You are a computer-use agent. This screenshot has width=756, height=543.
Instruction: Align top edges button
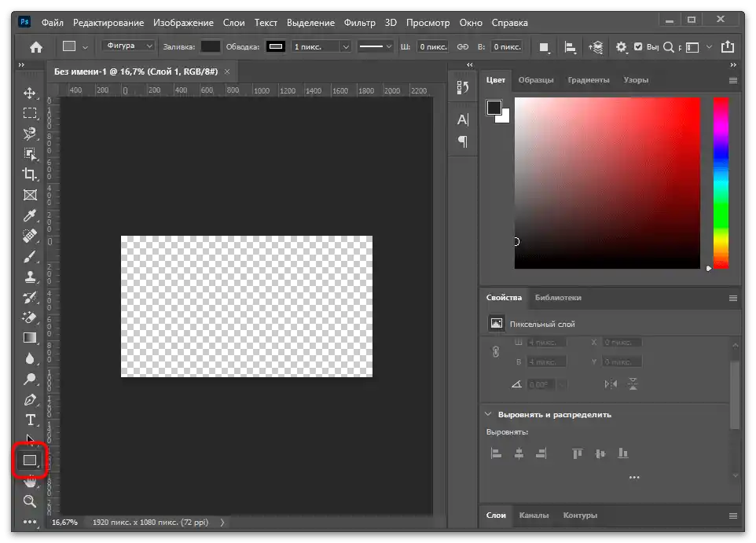click(577, 453)
